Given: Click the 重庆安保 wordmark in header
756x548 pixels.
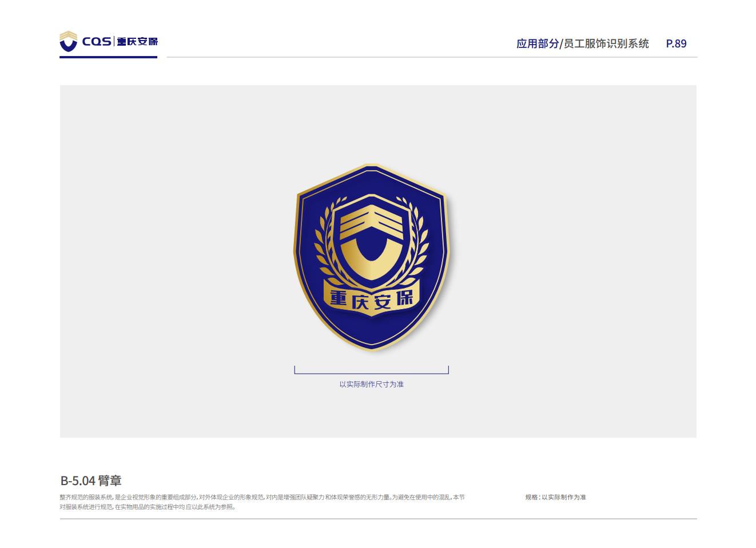Looking at the screenshot, I should [x=137, y=42].
